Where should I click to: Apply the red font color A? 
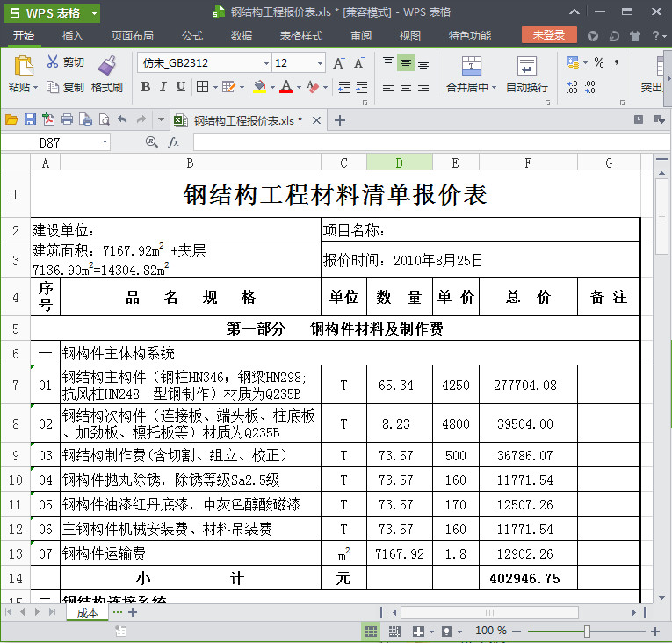[286, 87]
